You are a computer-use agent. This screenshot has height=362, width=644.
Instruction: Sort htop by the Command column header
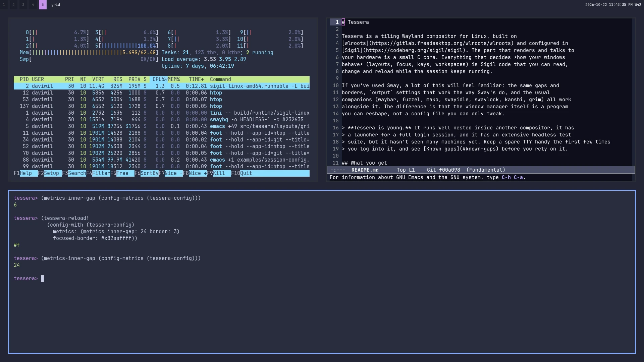[220, 79]
